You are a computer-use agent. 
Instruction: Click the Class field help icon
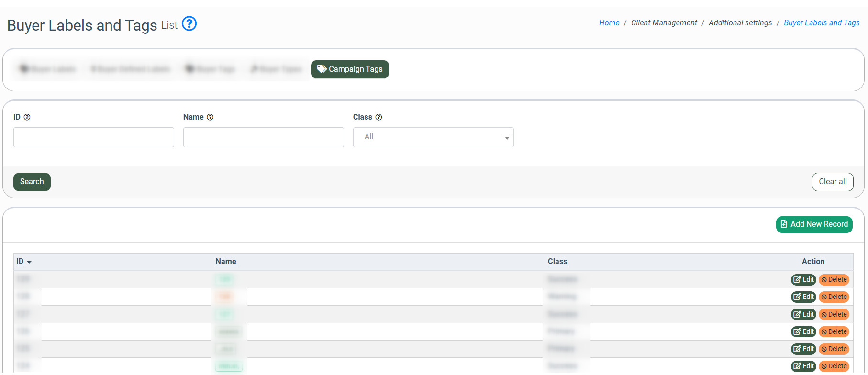click(x=378, y=117)
